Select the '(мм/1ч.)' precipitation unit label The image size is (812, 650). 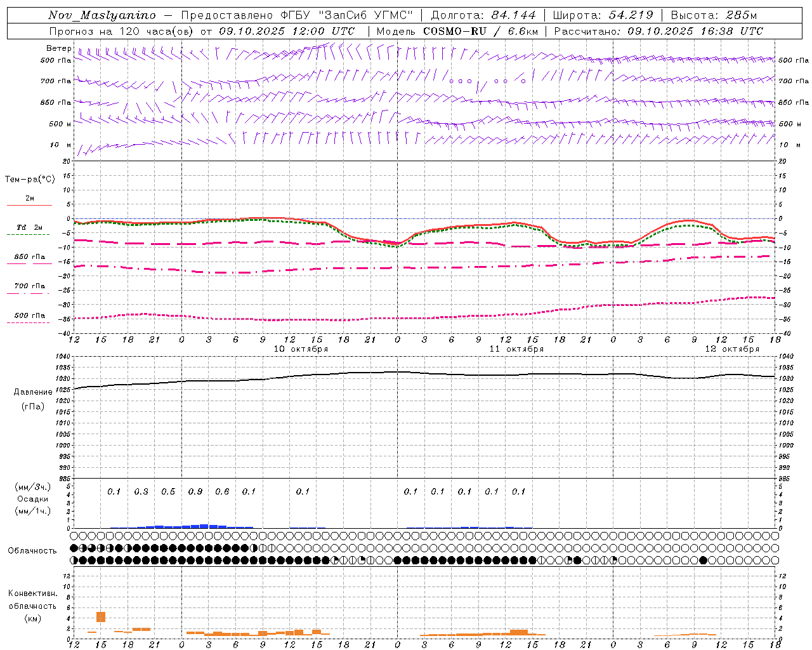33,511
